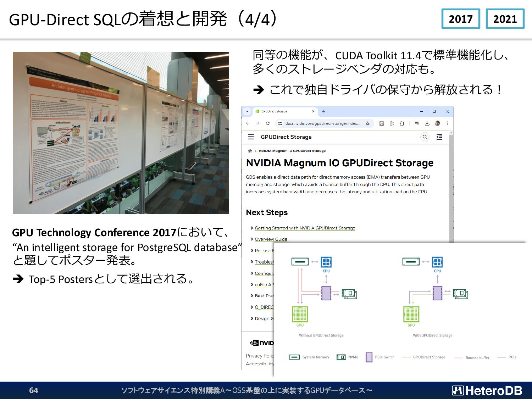Image resolution: width=532 pixels, height=399 pixels.
Task: Open the Chrome three-dot menu
Action: tap(447, 123)
